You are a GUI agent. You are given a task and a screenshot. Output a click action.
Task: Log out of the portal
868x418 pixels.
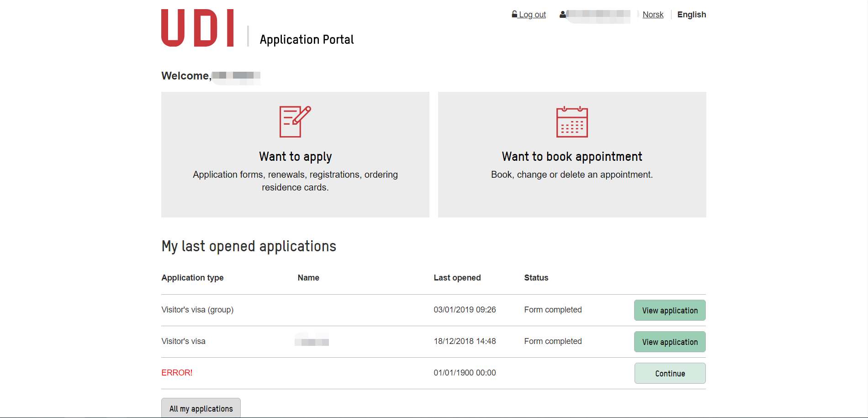point(532,15)
